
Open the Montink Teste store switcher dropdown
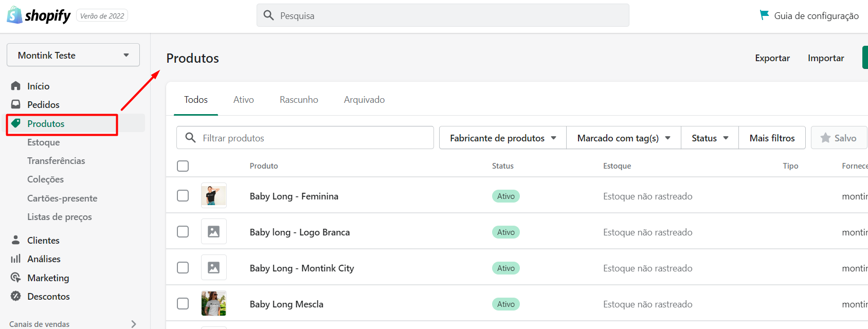(73, 55)
